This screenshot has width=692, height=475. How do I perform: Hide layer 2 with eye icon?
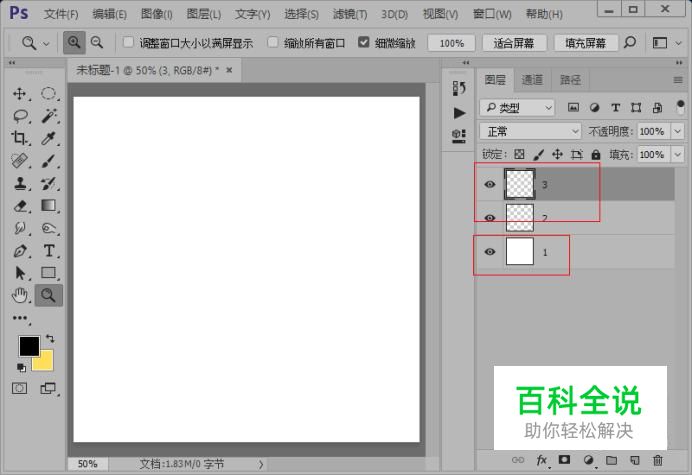(490, 218)
